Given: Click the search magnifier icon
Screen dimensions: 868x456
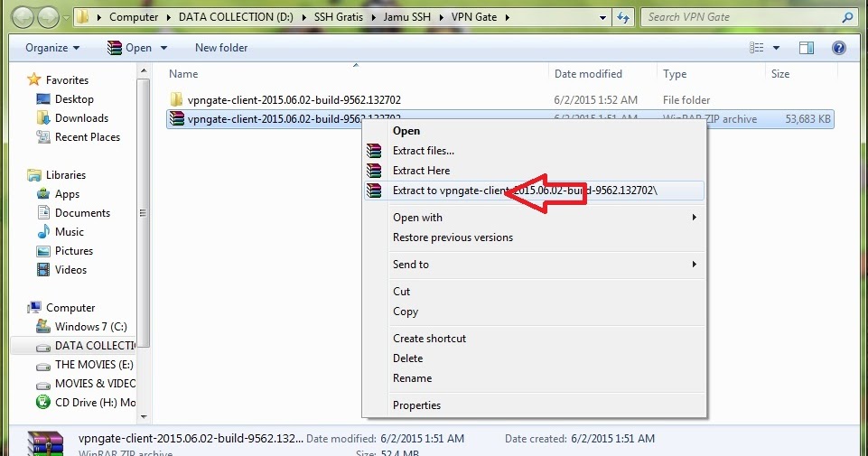Looking at the screenshot, I should (847, 17).
